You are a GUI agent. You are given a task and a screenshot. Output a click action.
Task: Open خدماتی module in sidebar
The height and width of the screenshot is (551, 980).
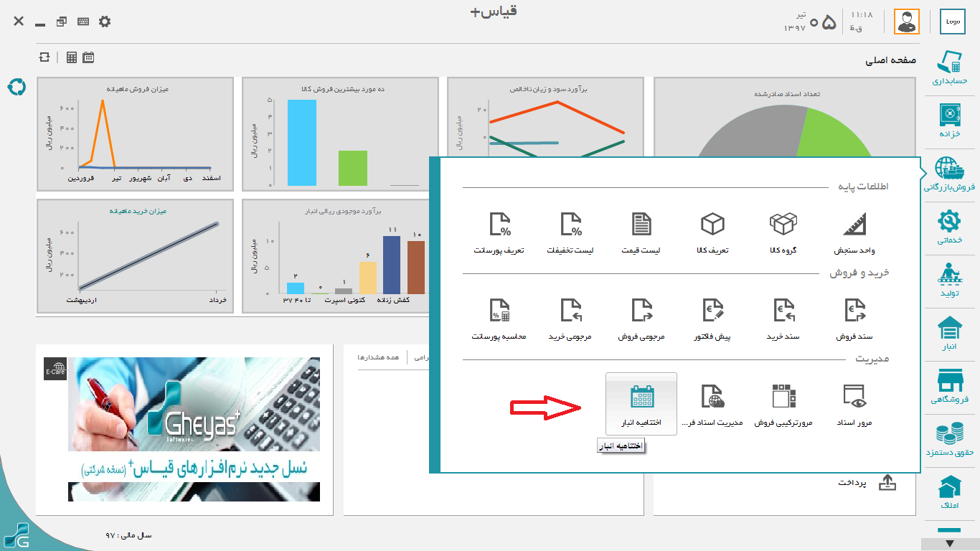(950, 227)
